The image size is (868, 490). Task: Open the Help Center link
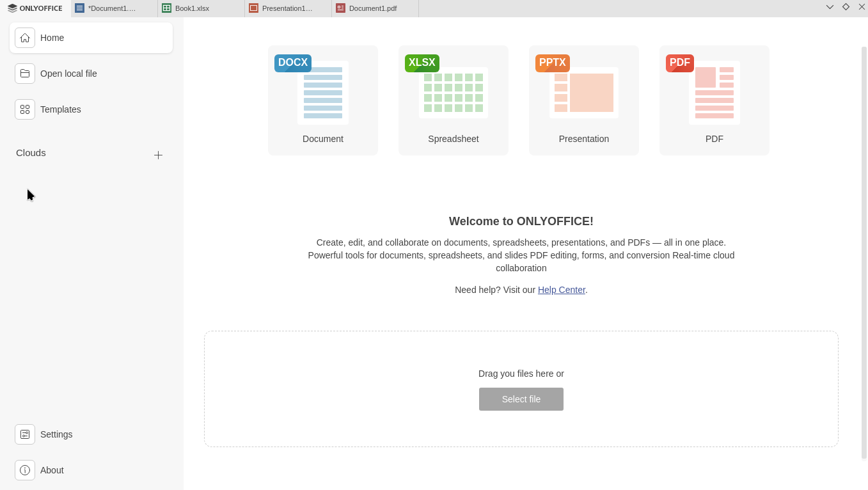click(562, 290)
